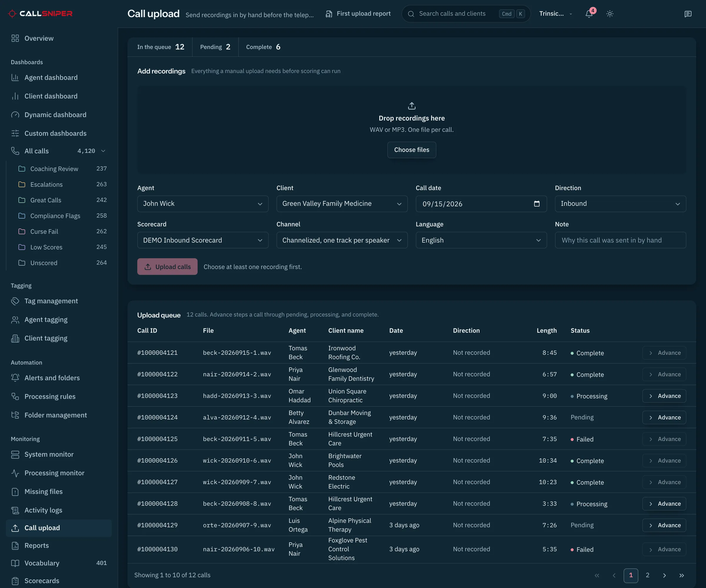Click the upload icon above Drop recordings here
Viewport: 706px width, 588px height.
(x=412, y=106)
